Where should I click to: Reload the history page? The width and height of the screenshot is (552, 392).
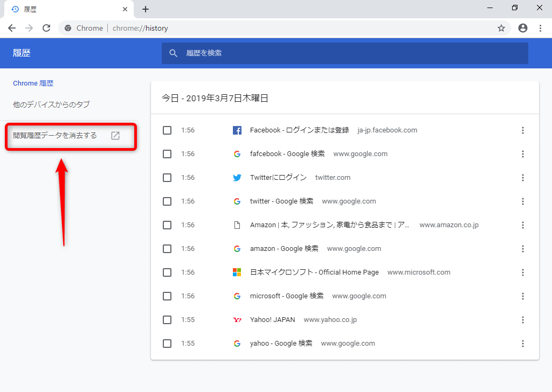46,28
